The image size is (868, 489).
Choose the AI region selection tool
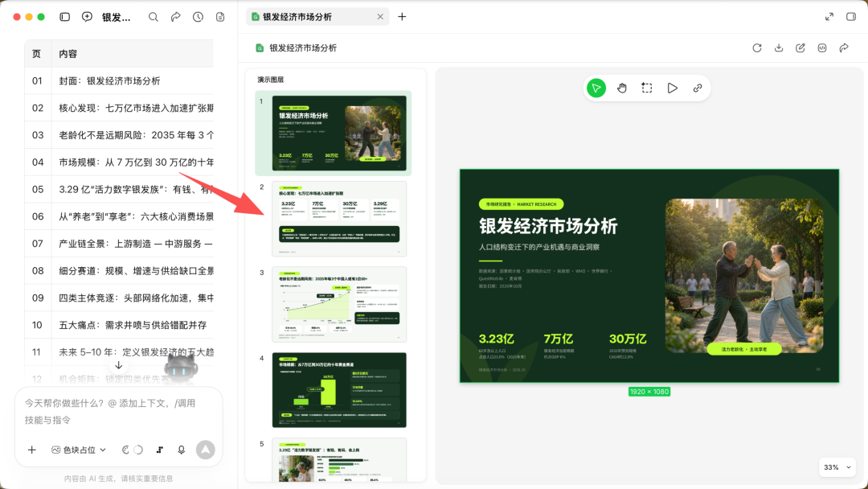click(x=646, y=88)
